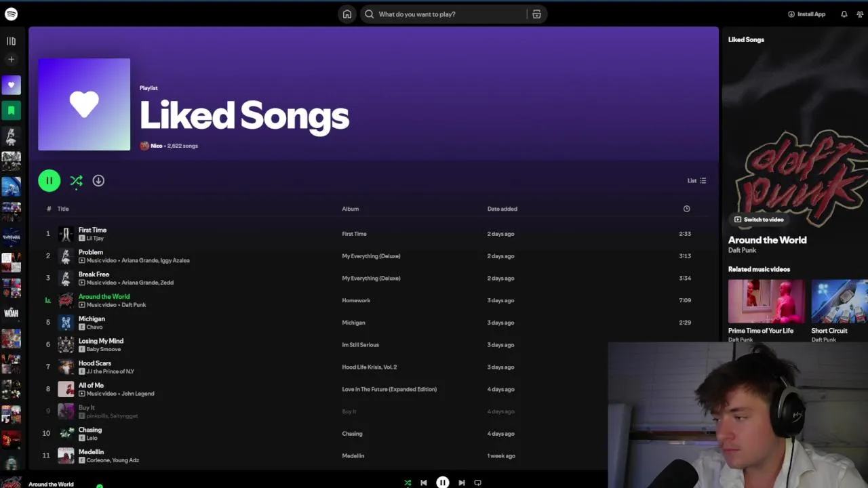This screenshot has height=488, width=868.
Task: Click Liked Songs cover art
Action: tap(84, 104)
